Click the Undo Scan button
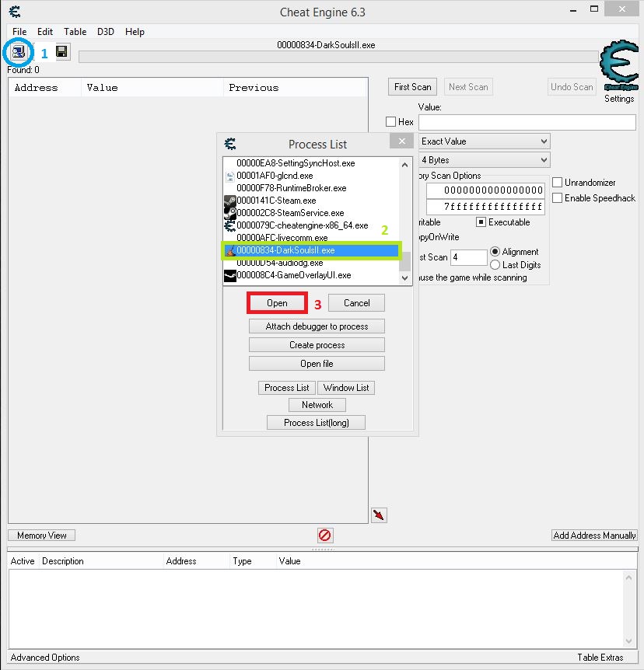Screen dimensions: 644x670 (572, 87)
